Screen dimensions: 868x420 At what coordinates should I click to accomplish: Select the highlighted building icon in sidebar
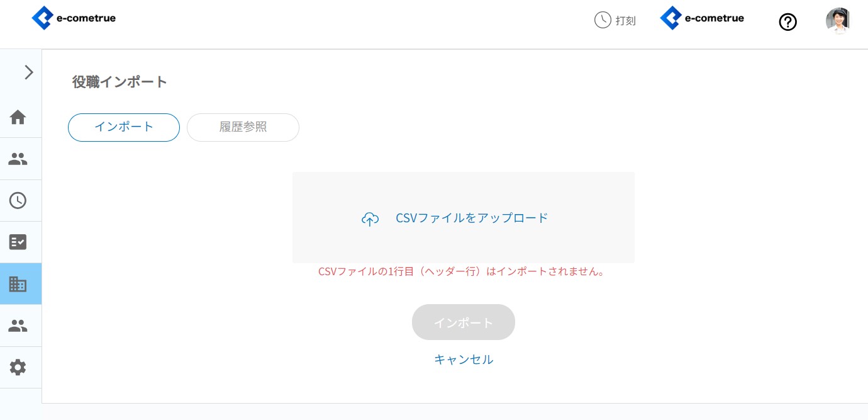(18, 284)
